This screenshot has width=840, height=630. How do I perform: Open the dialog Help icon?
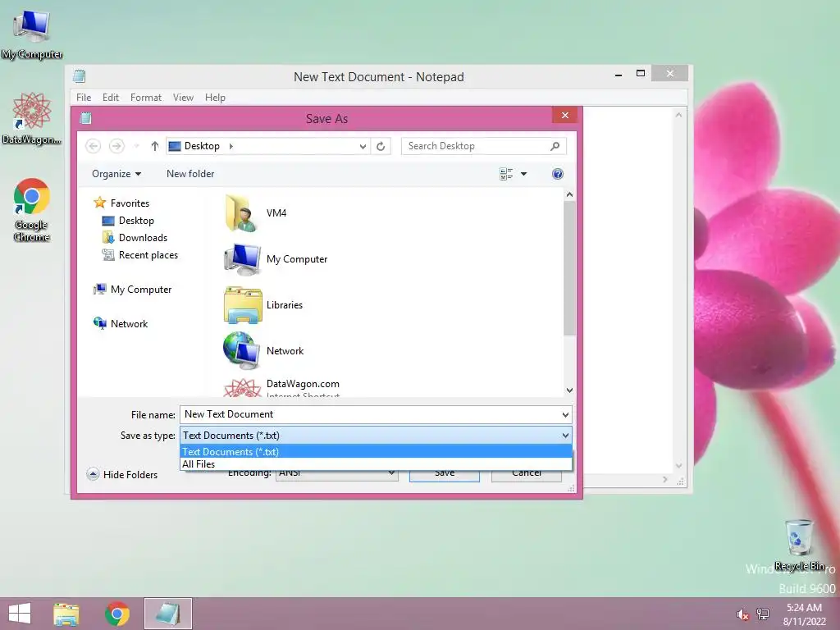tap(557, 174)
